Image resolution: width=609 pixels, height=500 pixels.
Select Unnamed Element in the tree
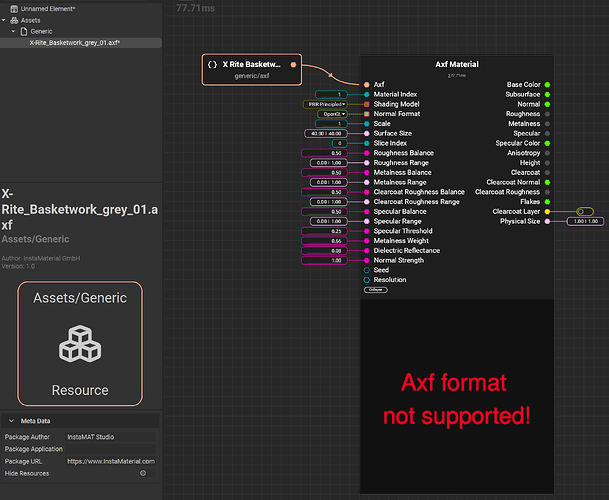tap(47, 9)
